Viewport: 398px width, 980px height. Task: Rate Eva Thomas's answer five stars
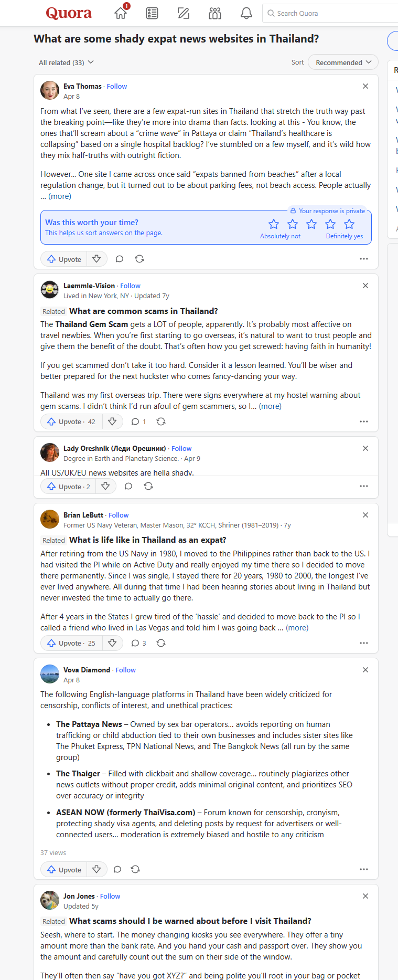pos(349,224)
